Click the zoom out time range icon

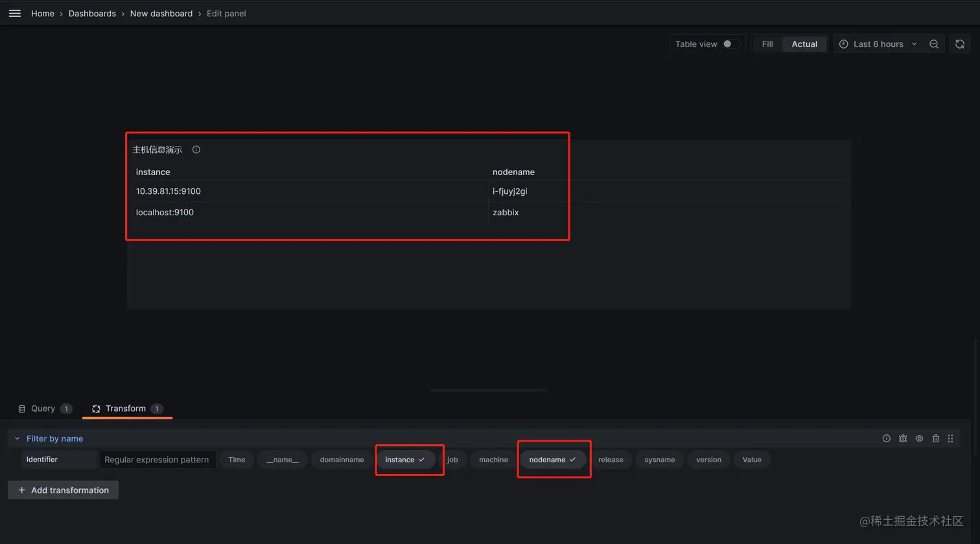pyautogui.click(x=934, y=44)
